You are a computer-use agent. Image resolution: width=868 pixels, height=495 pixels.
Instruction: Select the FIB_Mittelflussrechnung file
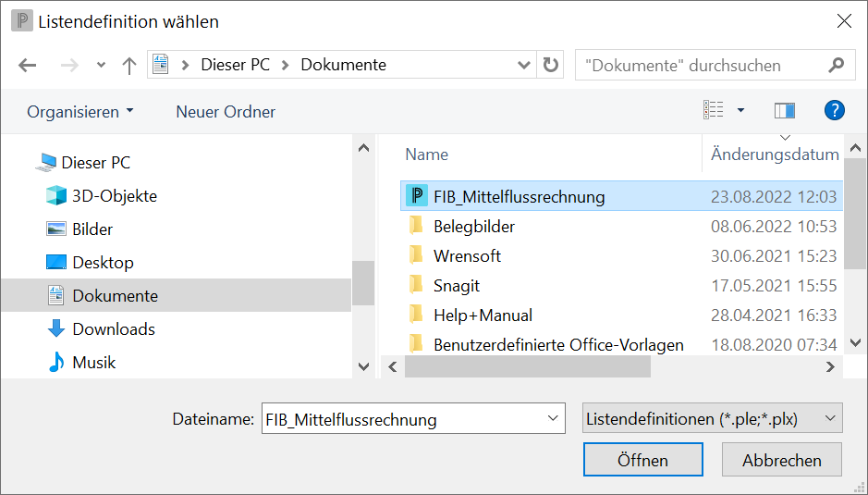621,196
